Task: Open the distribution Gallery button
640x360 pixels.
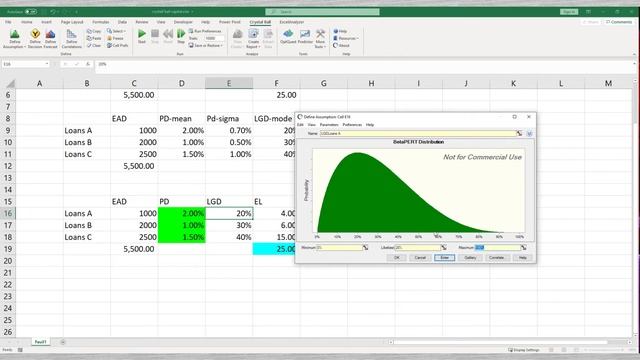Action: pyautogui.click(x=470, y=258)
